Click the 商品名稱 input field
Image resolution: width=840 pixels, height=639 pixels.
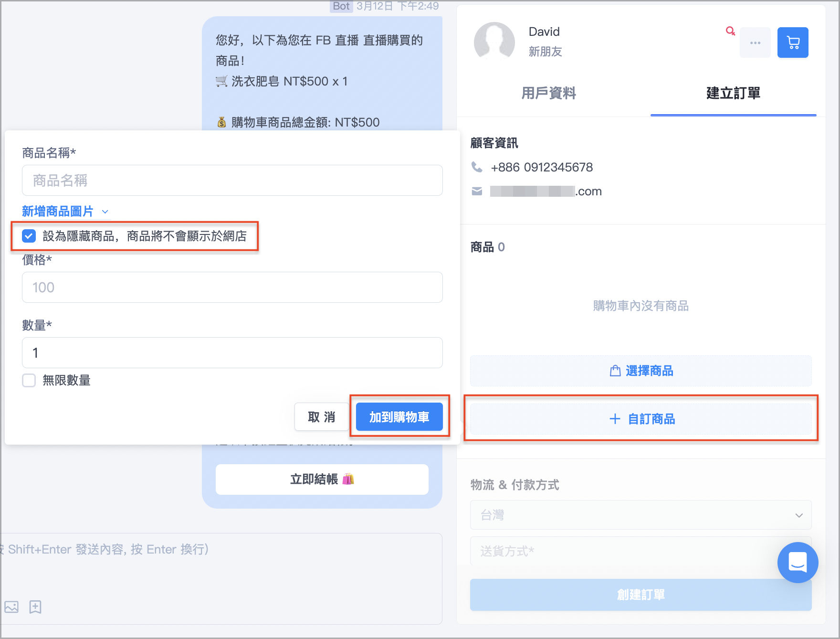click(x=232, y=181)
